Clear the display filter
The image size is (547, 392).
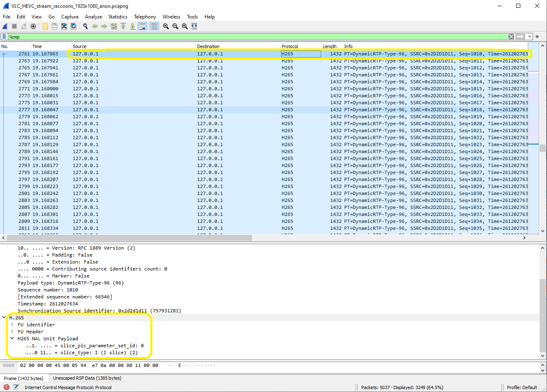tap(511, 37)
